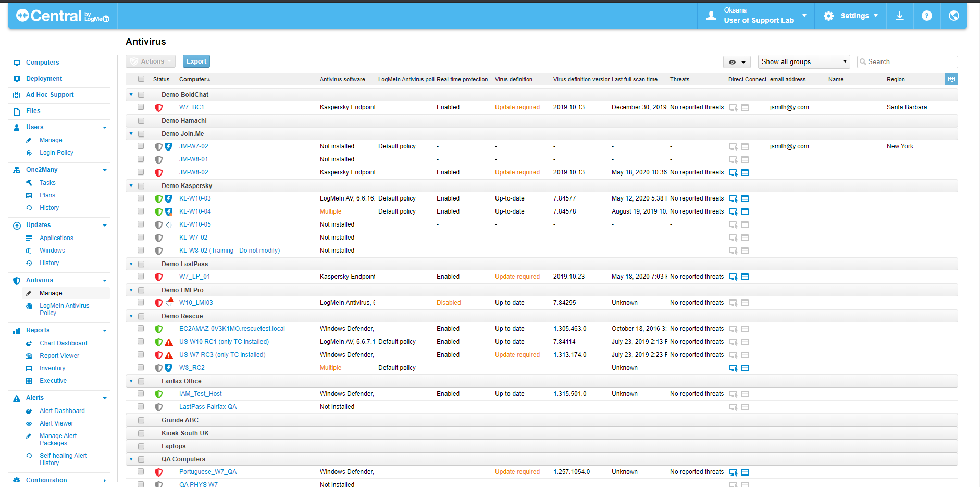980x487 pixels.
Task: Click the user profile avatar icon
Action: pyautogui.click(x=711, y=16)
